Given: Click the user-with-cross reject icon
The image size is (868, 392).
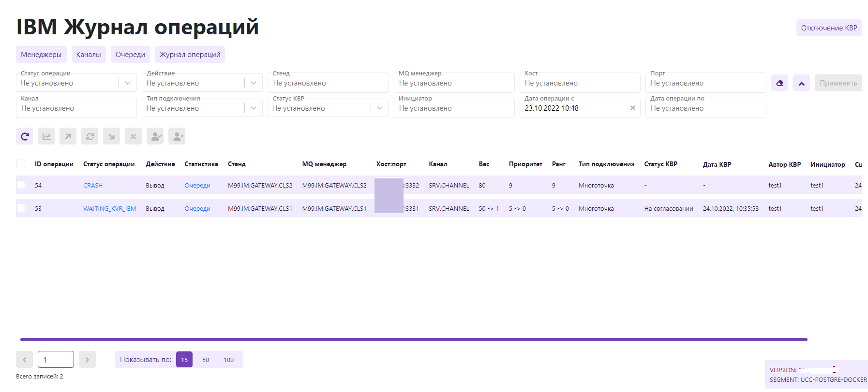Looking at the screenshot, I should pyautogui.click(x=177, y=137).
